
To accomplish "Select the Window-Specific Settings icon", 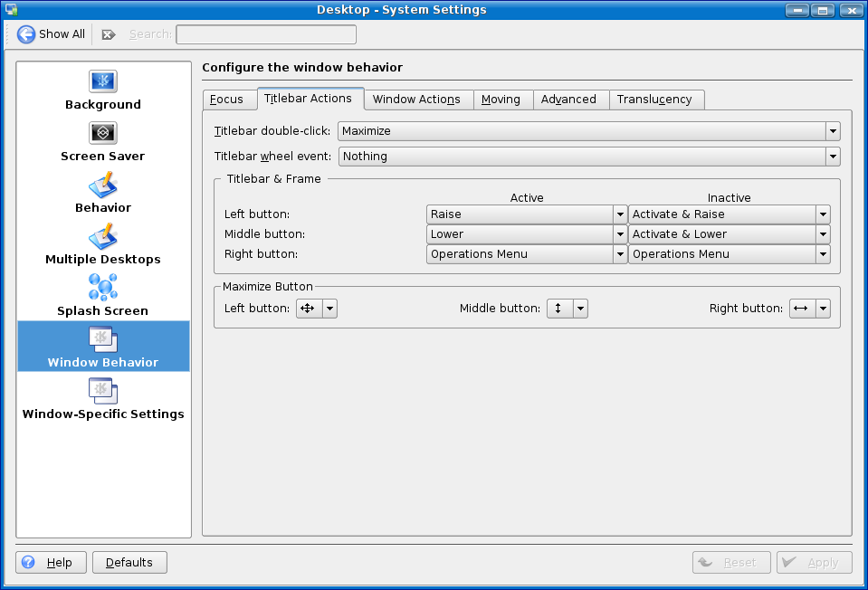I will (x=102, y=391).
